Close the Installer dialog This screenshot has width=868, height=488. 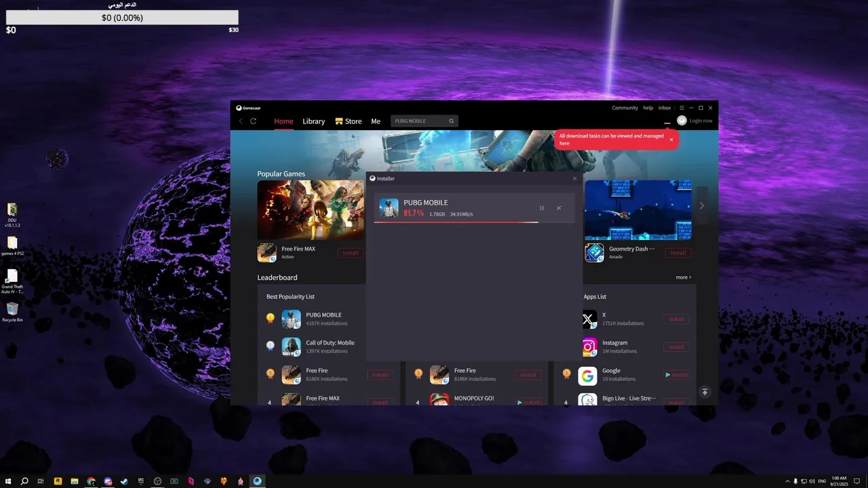click(x=574, y=178)
